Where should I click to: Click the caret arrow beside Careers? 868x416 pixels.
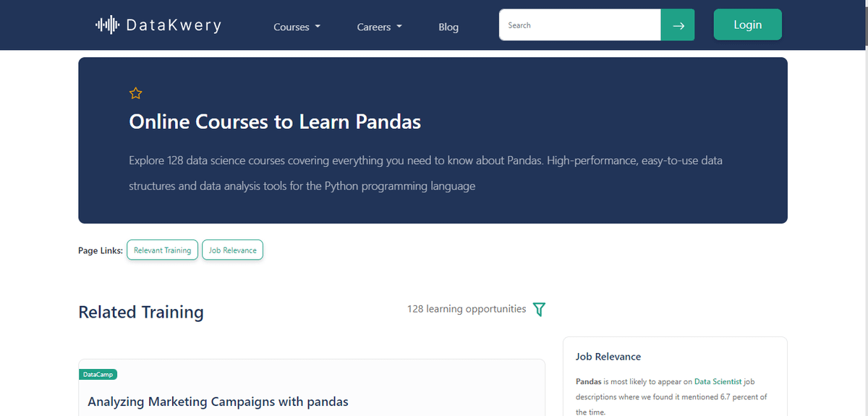(399, 27)
